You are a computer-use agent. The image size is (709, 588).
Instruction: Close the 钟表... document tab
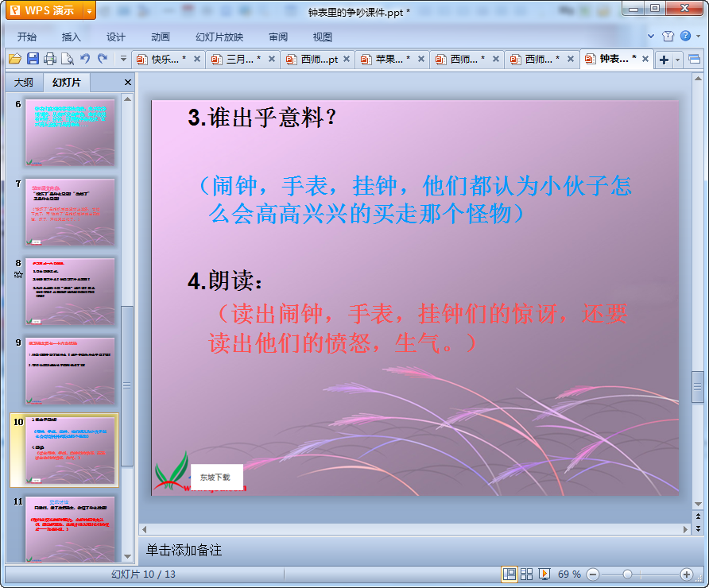tap(645, 59)
